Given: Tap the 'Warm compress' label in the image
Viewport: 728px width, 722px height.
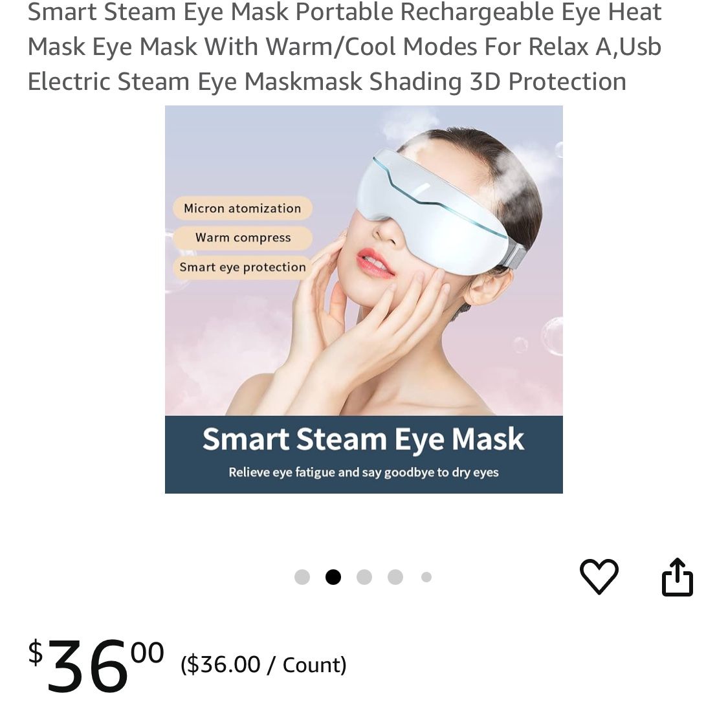Looking at the screenshot, I should click(243, 237).
